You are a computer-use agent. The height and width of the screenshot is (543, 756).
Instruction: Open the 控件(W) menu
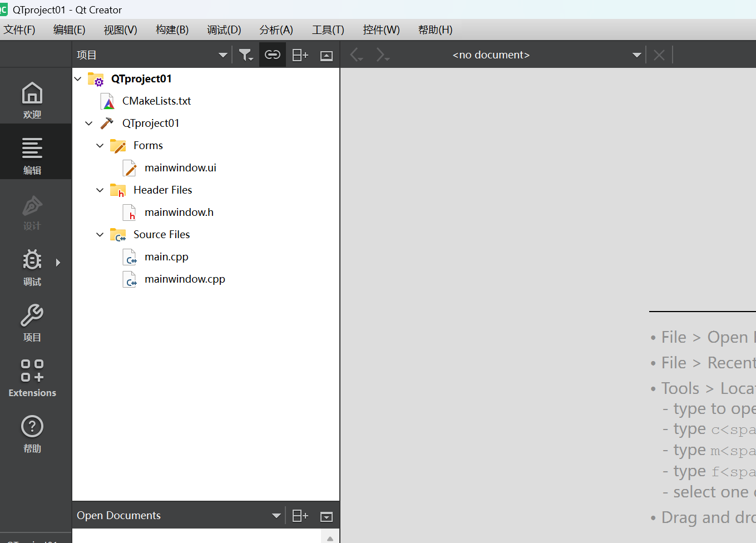point(381,30)
